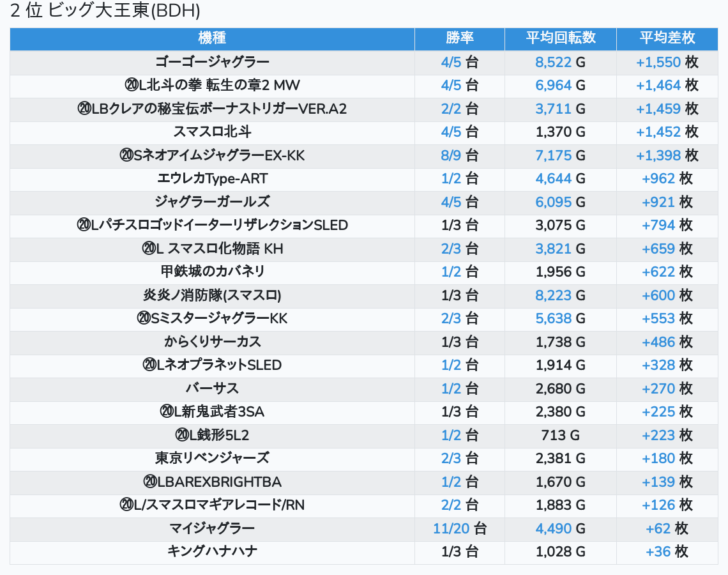The image size is (728, 575).
Task: Click the 東京リベンジャーズ machine name
Action: tap(212, 459)
